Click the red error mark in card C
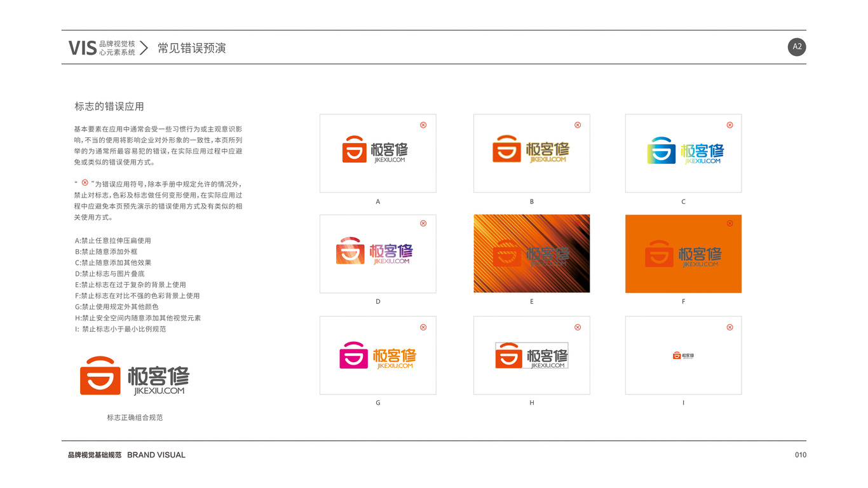The height and width of the screenshot is (488, 868). 729,125
